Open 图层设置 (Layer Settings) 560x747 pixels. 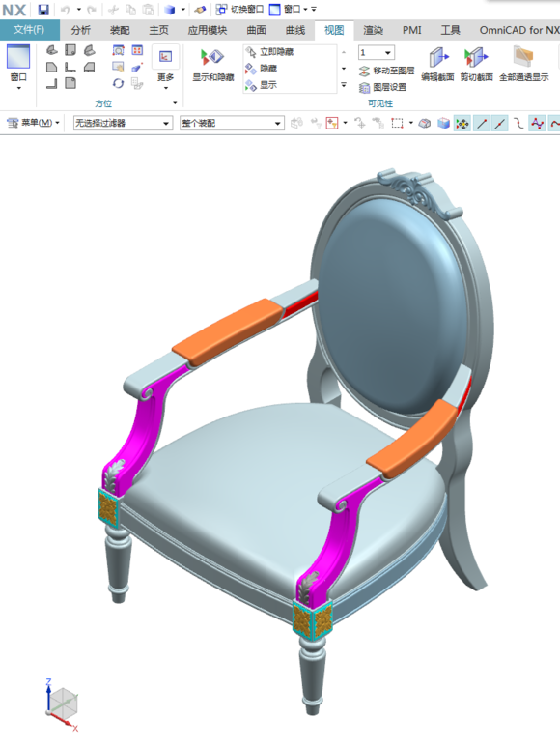(x=383, y=87)
